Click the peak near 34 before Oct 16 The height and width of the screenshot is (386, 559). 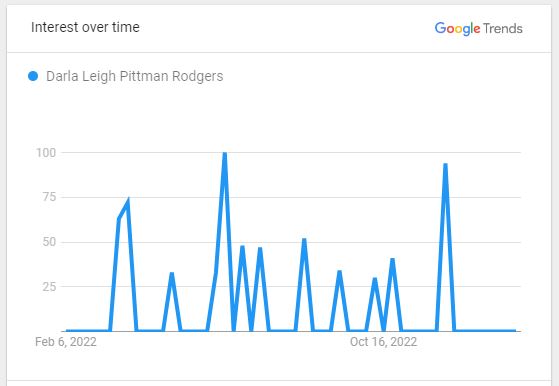click(x=339, y=272)
